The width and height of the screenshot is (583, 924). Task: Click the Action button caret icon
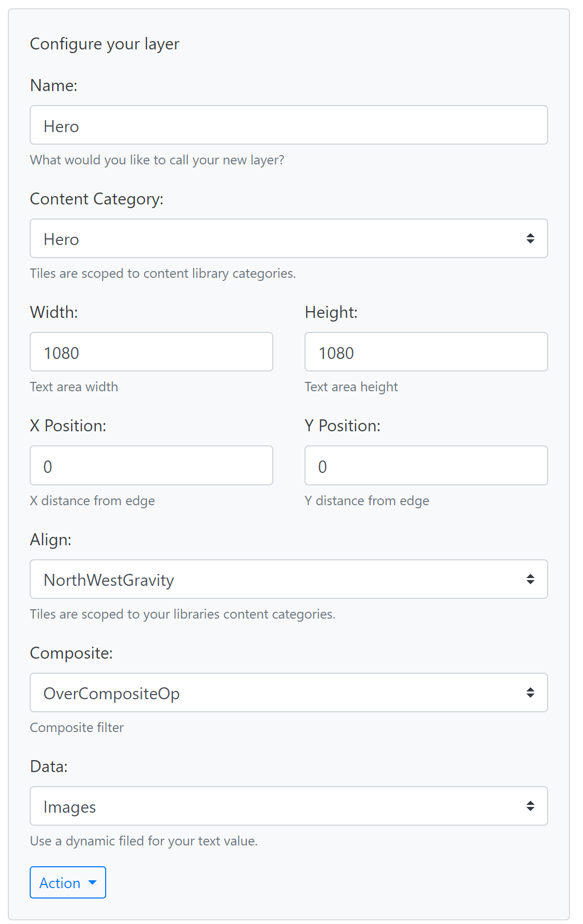(x=93, y=883)
